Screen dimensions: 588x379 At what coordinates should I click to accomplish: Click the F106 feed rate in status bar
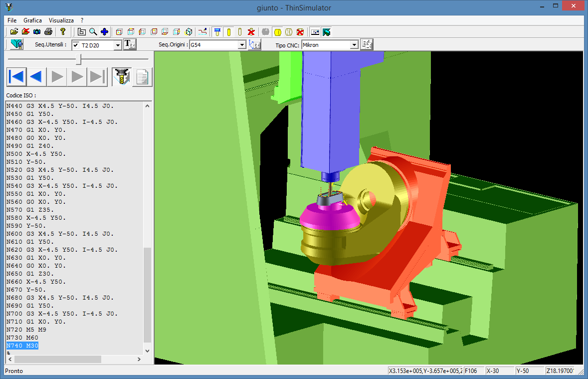pyautogui.click(x=474, y=371)
